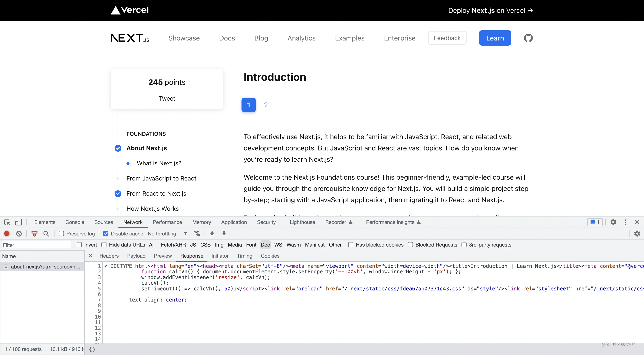The width and height of the screenshot is (644, 355).
Task: Open the Headers tab of the request
Action: point(109,256)
